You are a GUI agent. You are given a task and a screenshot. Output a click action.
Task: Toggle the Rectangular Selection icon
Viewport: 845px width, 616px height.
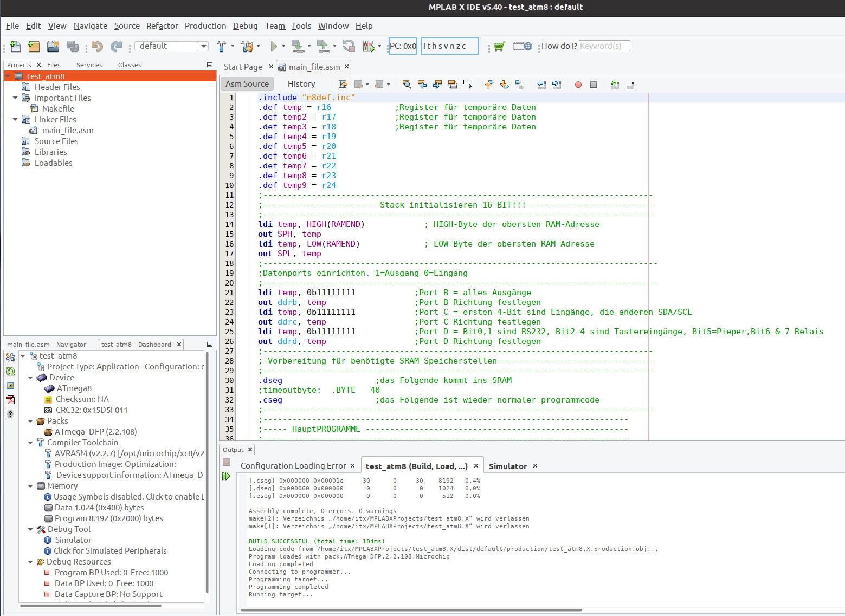(x=468, y=85)
